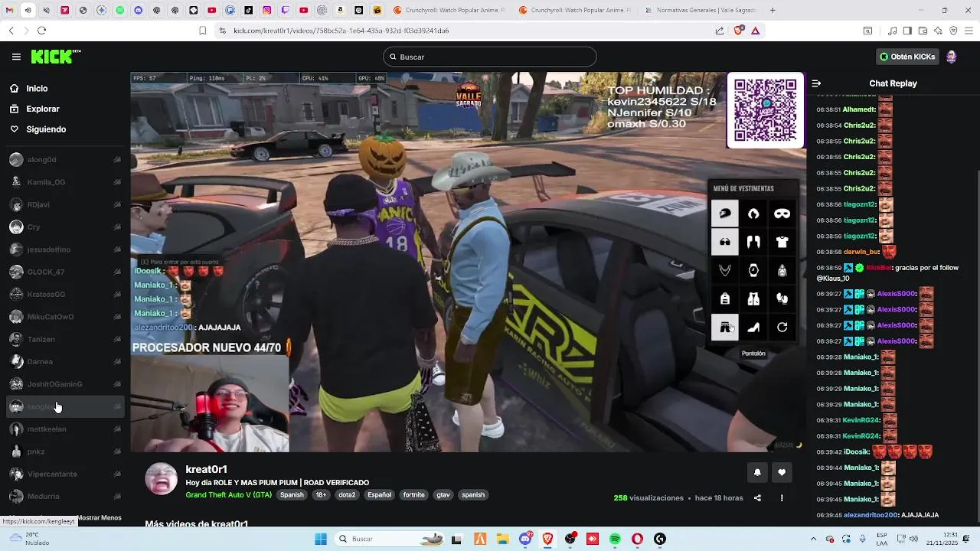This screenshot has height=551, width=980.
Task: Open Windows Start menu
Action: [x=321, y=539]
